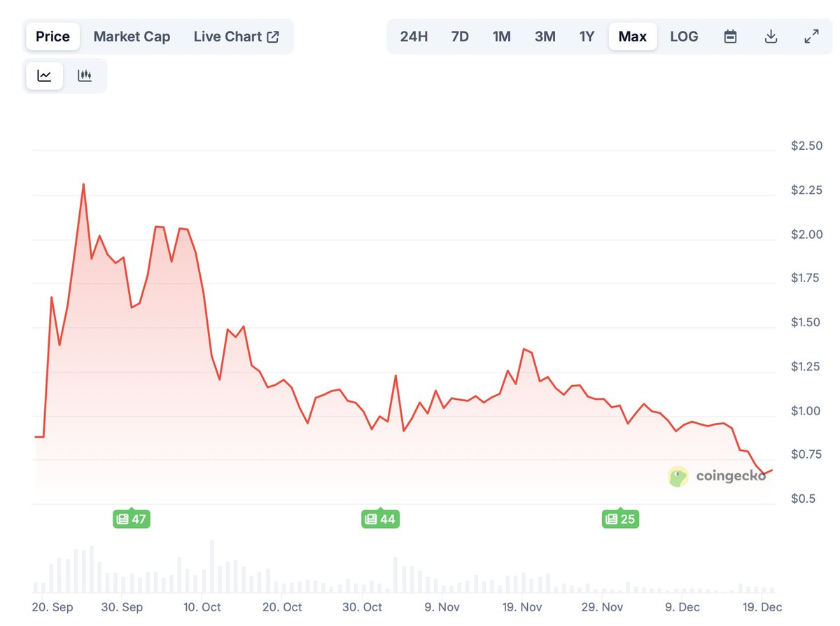
Task: Open news marker labeled 44
Action: click(x=380, y=519)
